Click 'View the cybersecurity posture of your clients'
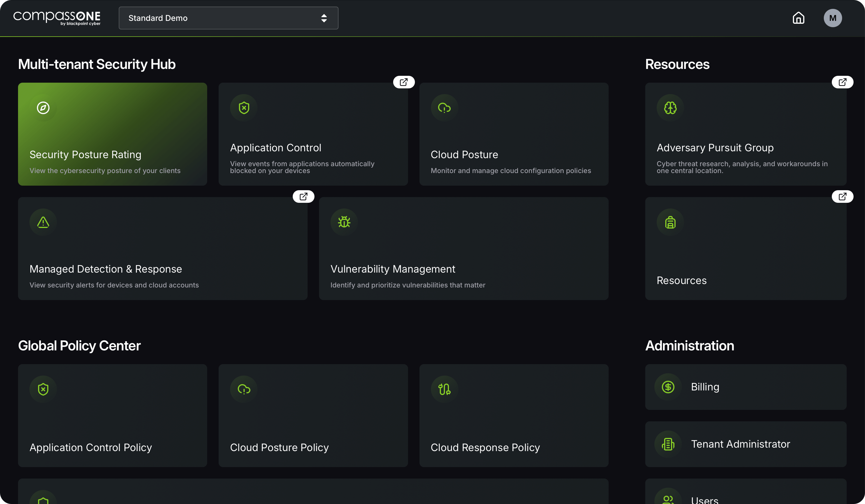The image size is (865, 504). [105, 170]
